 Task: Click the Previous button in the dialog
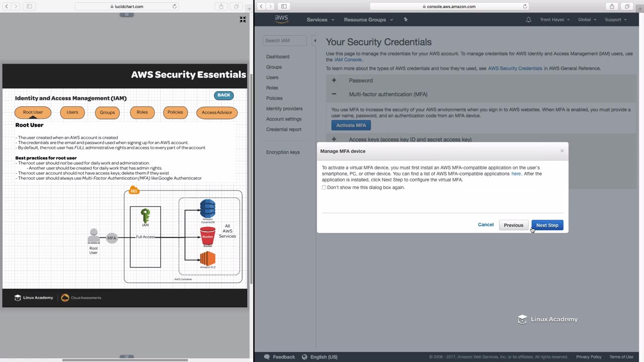point(514,225)
